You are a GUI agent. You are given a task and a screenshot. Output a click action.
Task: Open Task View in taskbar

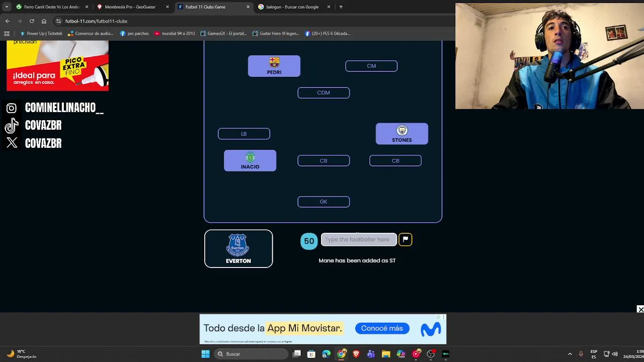pos(297,354)
